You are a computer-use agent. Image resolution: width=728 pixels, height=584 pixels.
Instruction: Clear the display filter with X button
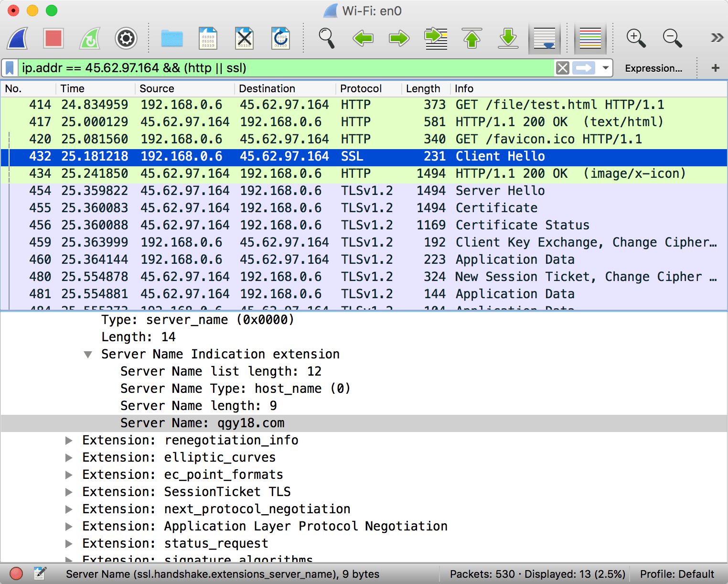pyautogui.click(x=563, y=68)
